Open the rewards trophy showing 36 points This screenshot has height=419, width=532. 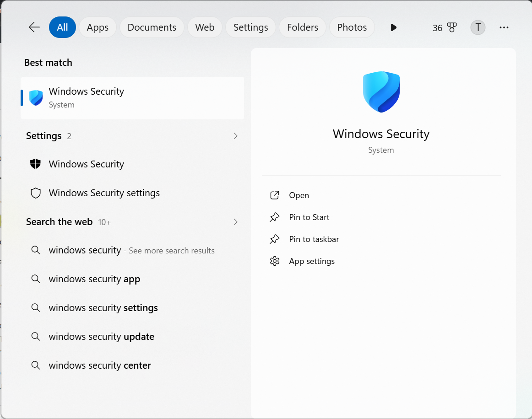[445, 27]
